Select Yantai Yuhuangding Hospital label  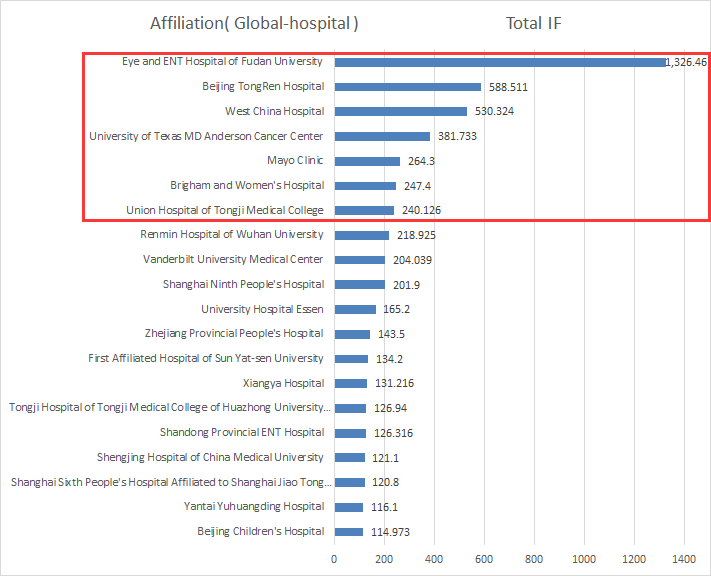pos(254,506)
